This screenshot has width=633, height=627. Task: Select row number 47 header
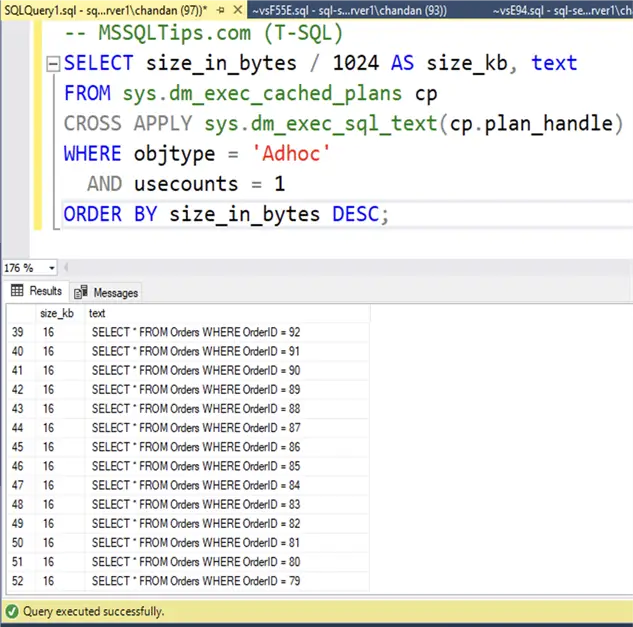tap(21, 485)
